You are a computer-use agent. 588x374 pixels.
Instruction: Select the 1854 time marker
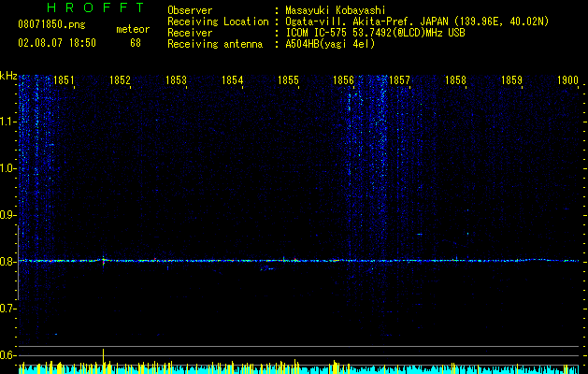pyautogui.click(x=232, y=80)
